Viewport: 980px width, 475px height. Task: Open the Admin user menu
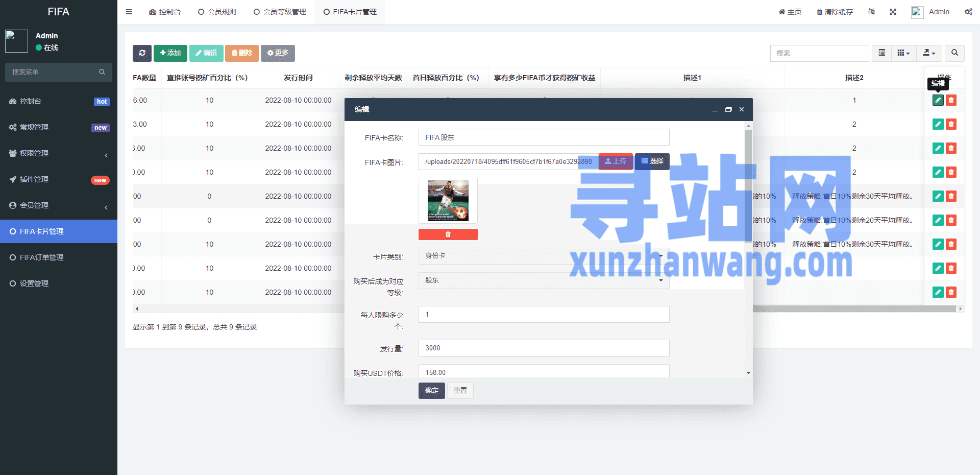pyautogui.click(x=930, y=12)
